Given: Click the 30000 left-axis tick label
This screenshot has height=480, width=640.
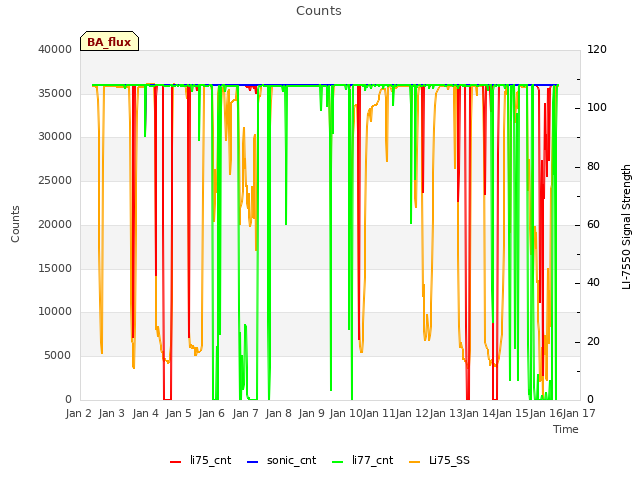Looking at the screenshot, I should click(x=55, y=136).
